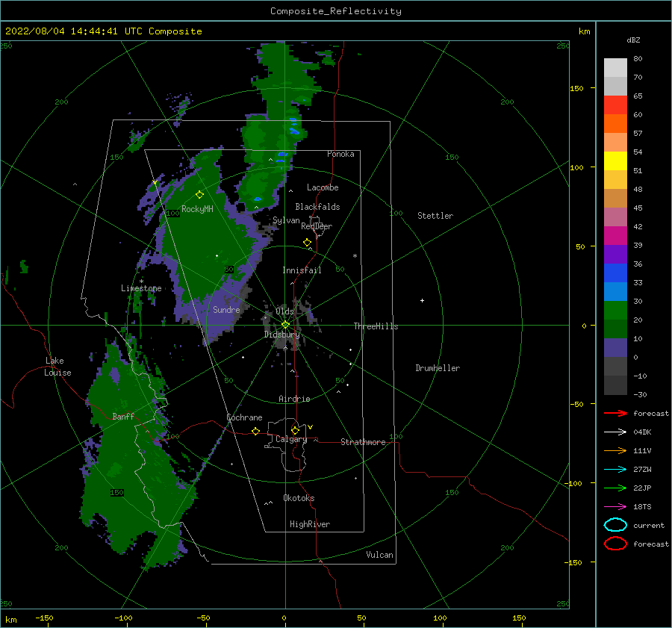Click the Banff label

123,416
